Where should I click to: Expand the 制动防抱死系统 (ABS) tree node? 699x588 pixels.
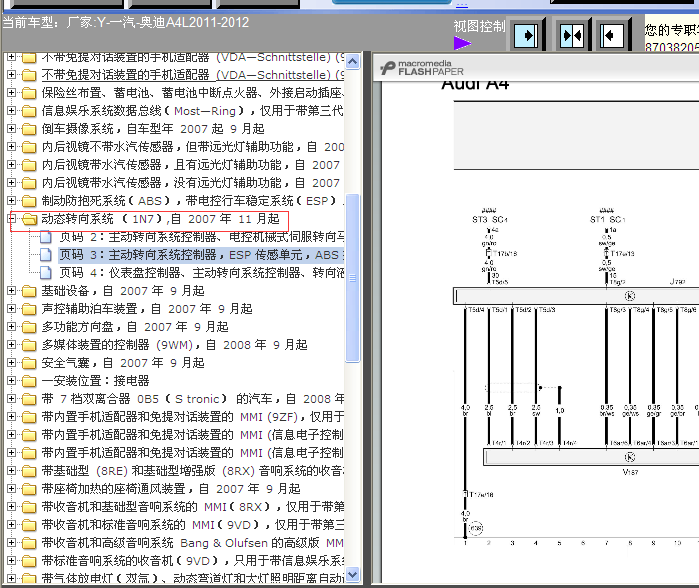click(x=12, y=201)
